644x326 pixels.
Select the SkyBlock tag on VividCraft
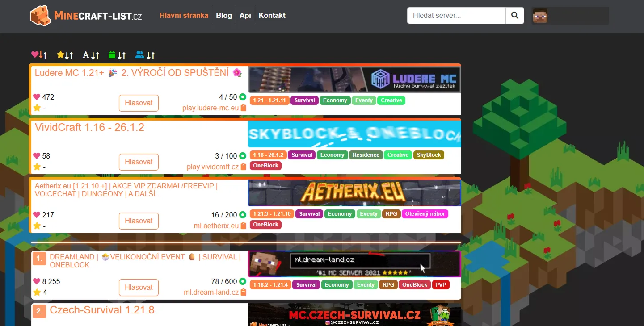[429, 155]
